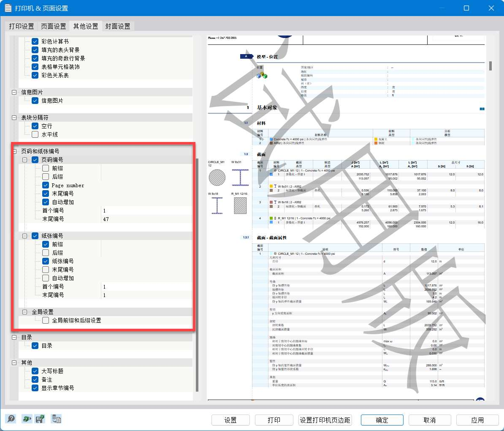
Task: Enable 全局前缀和后缀设置 checkbox
Action: [x=46, y=320]
